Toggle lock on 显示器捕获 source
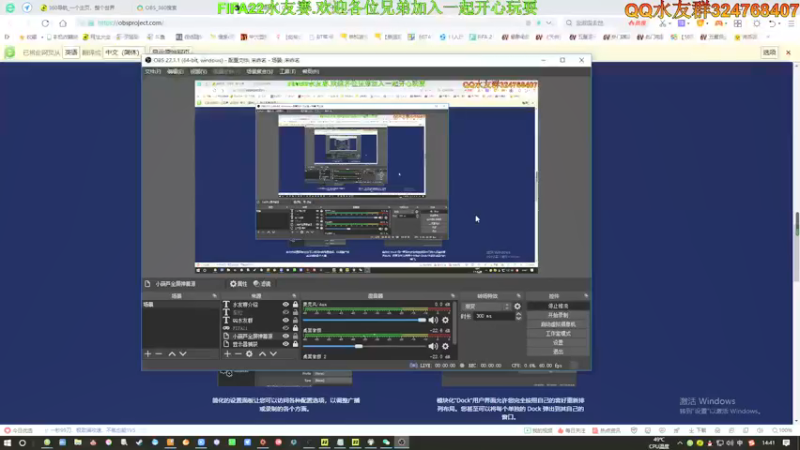The height and width of the screenshot is (450, 800). coord(295,344)
